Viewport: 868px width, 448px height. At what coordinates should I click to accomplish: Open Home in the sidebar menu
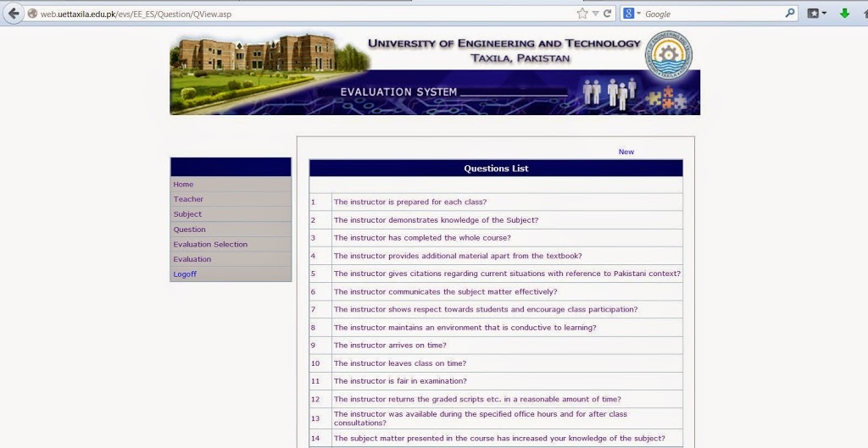tap(183, 184)
